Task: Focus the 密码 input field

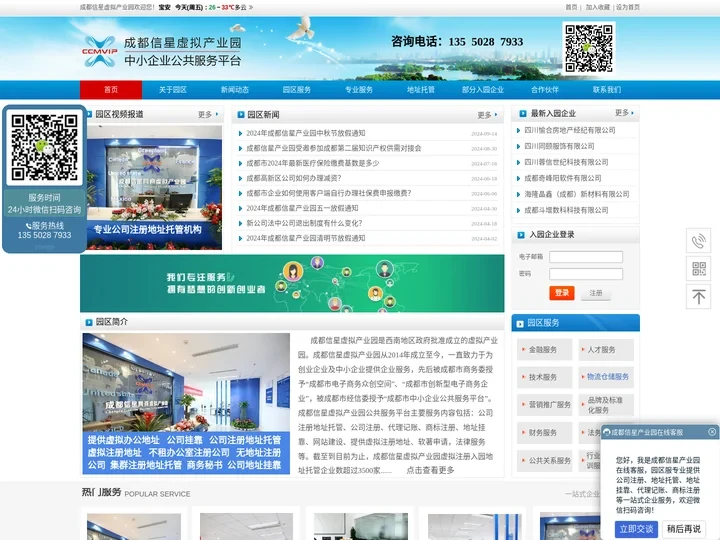Action: (x=586, y=274)
